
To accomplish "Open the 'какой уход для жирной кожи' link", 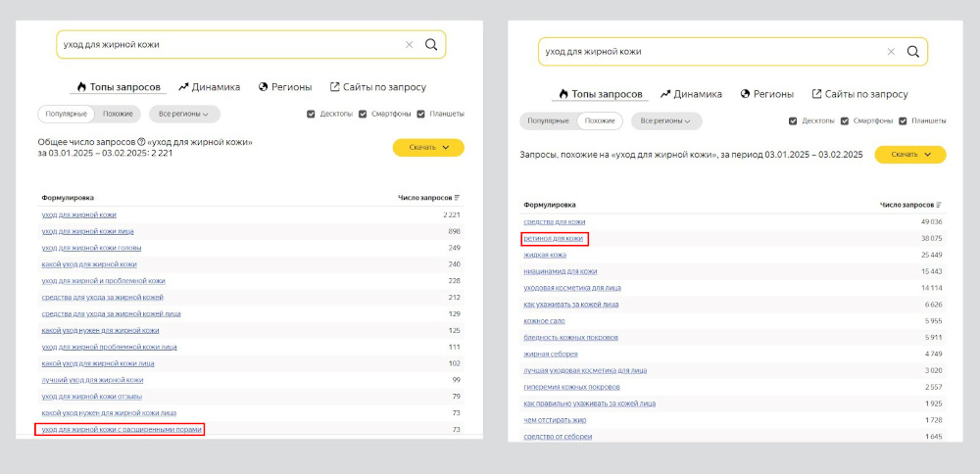I will click(89, 264).
